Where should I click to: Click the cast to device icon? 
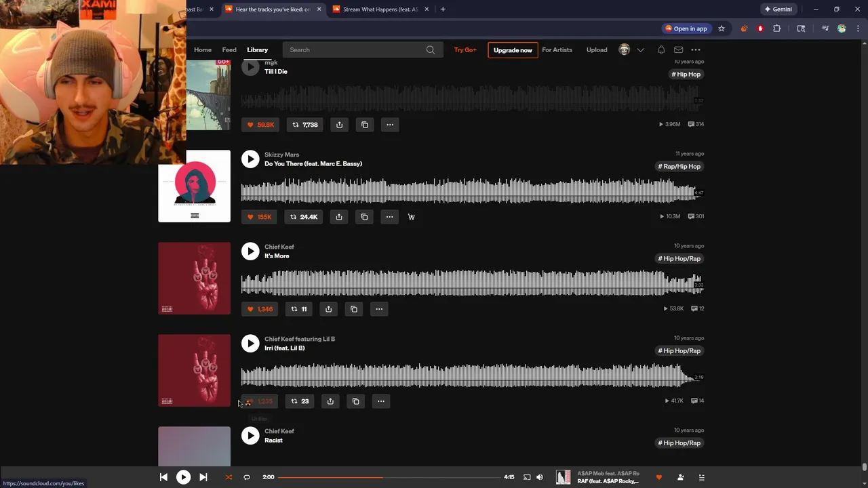pyautogui.click(x=527, y=477)
